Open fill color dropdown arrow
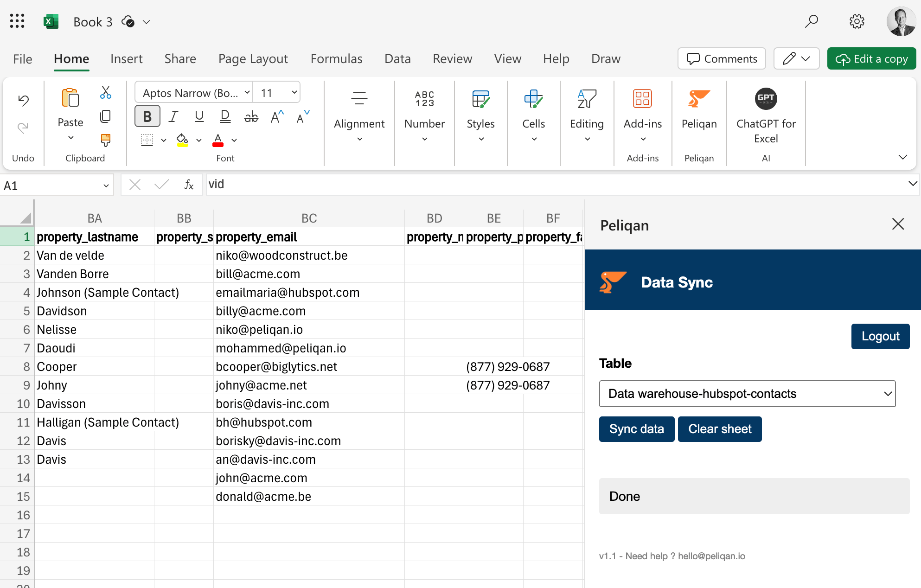This screenshot has width=921, height=588. pos(199,140)
